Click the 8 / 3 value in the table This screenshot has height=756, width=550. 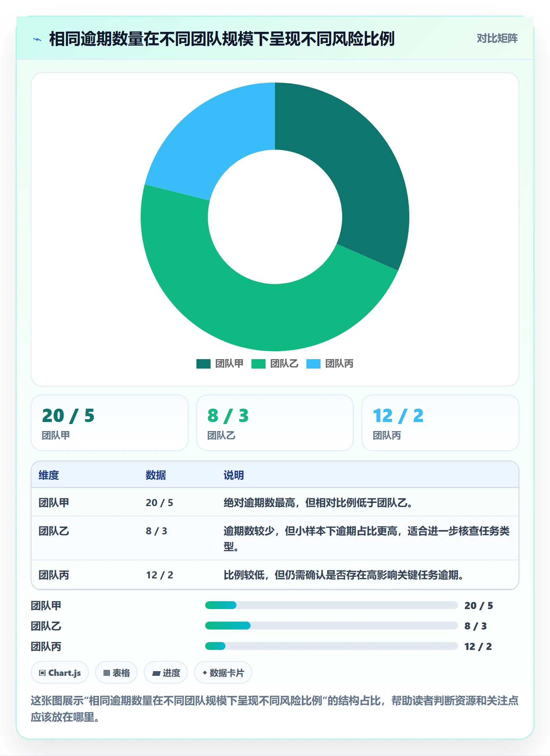pos(156,531)
